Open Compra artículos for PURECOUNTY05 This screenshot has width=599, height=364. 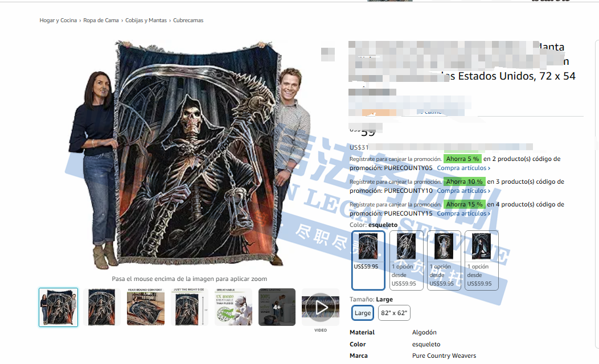pos(463,168)
